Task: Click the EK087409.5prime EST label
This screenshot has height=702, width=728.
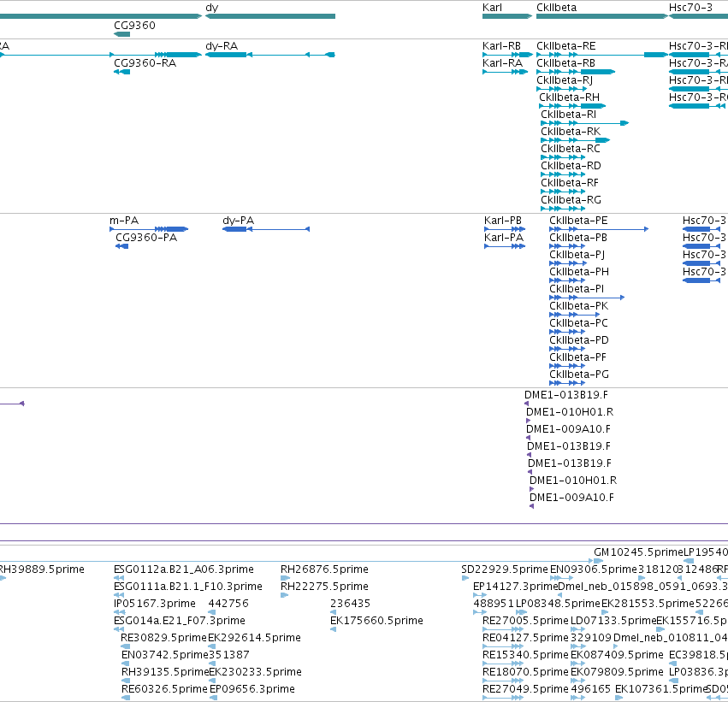Action: pos(617,655)
